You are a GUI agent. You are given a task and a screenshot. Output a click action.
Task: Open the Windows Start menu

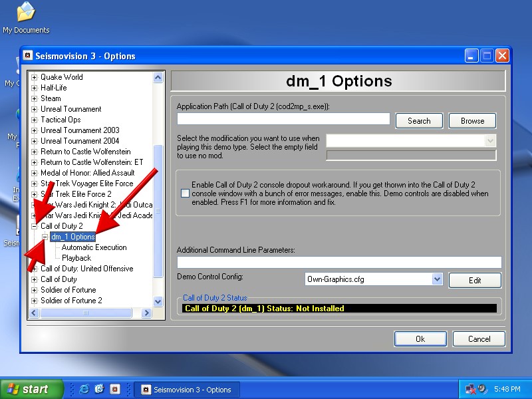[x=32, y=389]
